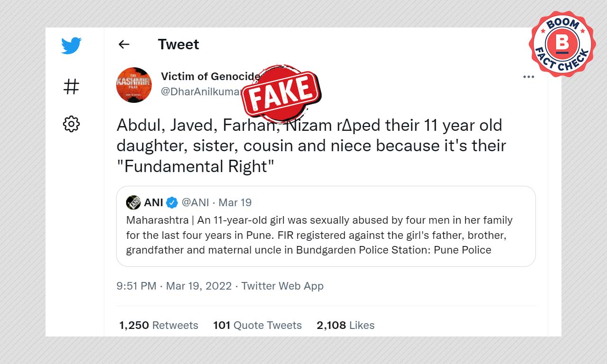The image size is (607, 364).
Task: Click the @ANI handle in quoted tweet
Action: point(195,202)
